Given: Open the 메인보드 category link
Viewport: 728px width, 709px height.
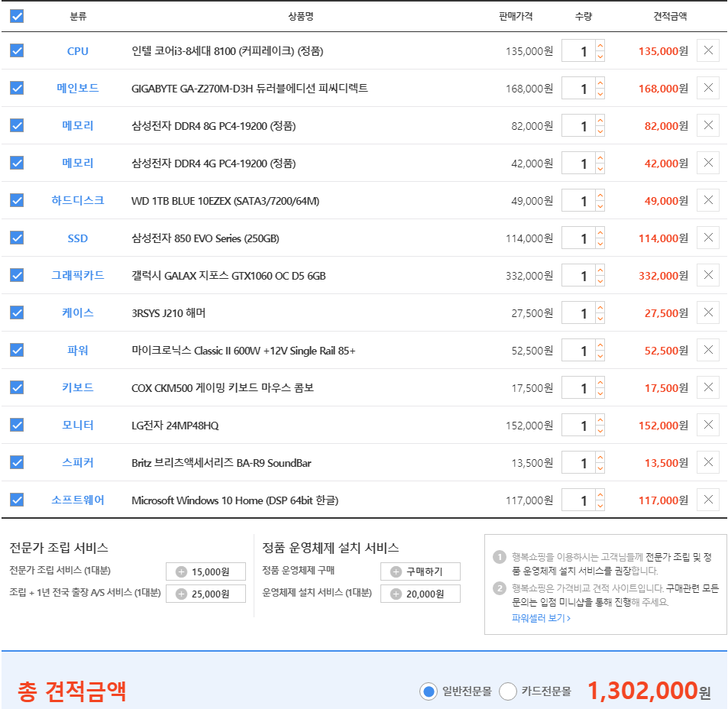Looking at the screenshot, I should click(x=77, y=88).
